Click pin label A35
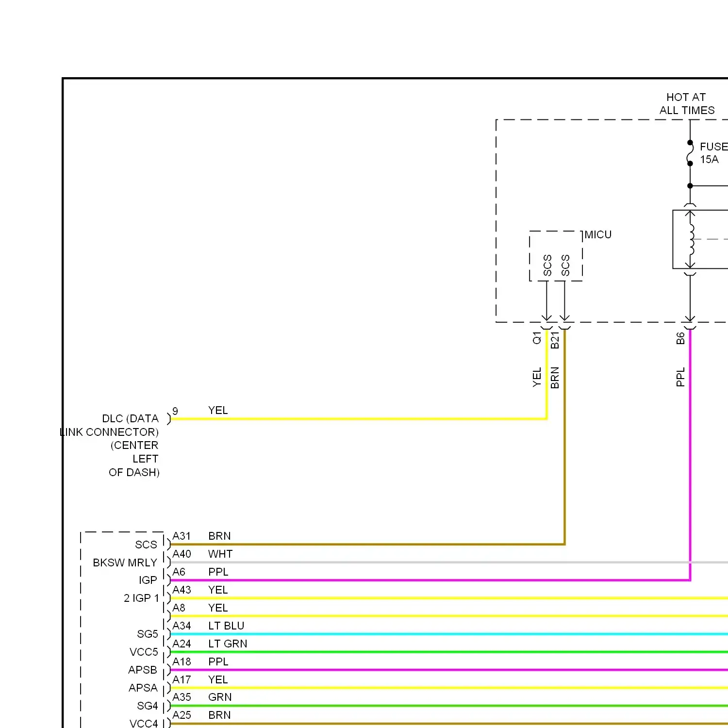 pyautogui.click(x=182, y=697)
